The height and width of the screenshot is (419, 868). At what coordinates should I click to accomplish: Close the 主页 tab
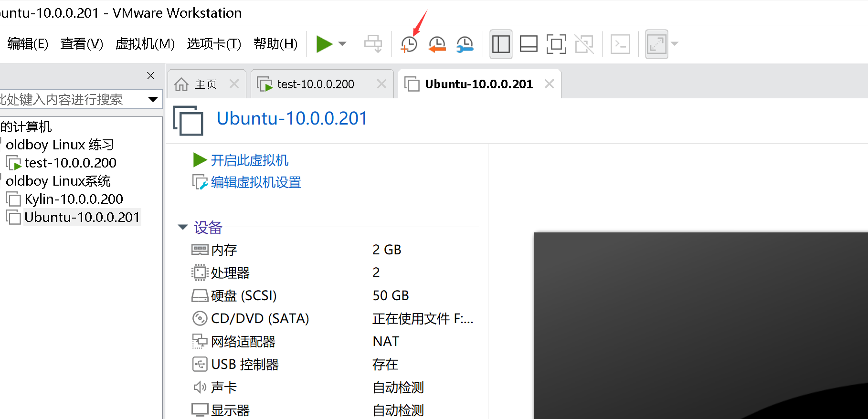coord(234,84)
